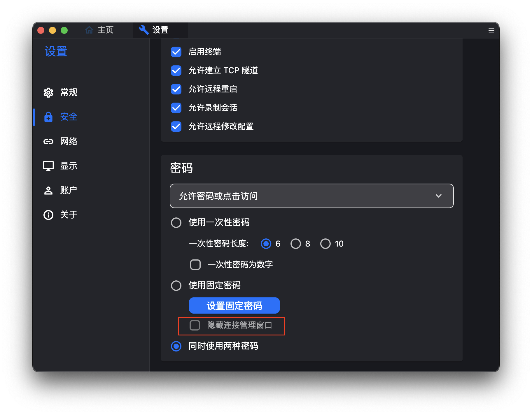Screen dimensions: 532x415
Task: Choose one-time password length 8
Action: pyautogui.click(x=296, y=244)
